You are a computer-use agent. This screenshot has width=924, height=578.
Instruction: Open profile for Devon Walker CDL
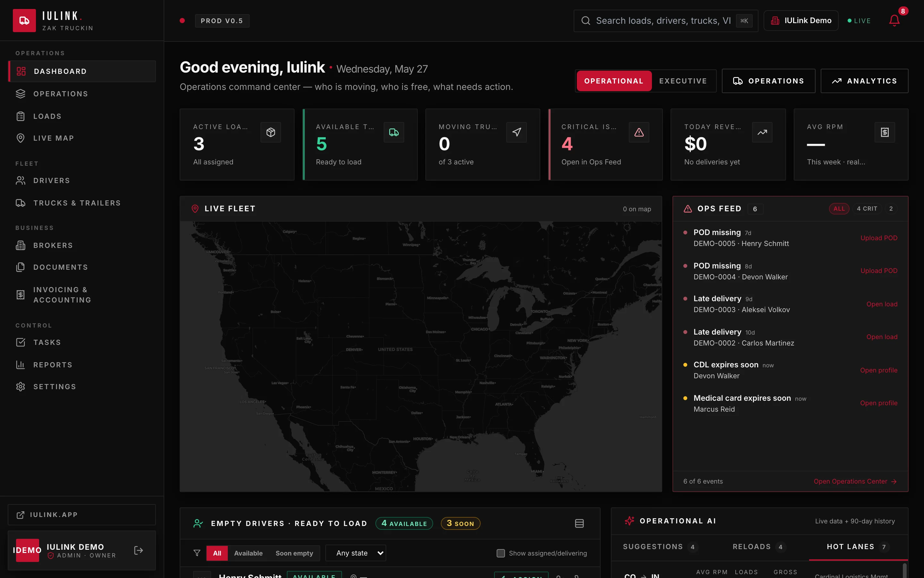click(878, 370)
